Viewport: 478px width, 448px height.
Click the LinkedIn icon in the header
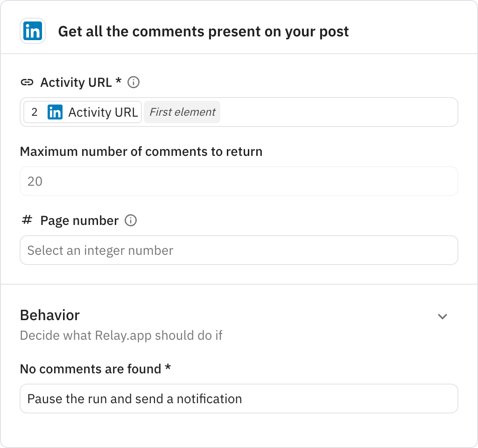(32, 31)
